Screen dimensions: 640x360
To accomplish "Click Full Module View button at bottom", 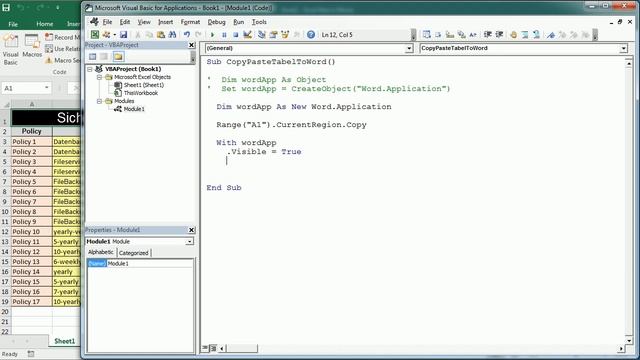I will [213, 348].
